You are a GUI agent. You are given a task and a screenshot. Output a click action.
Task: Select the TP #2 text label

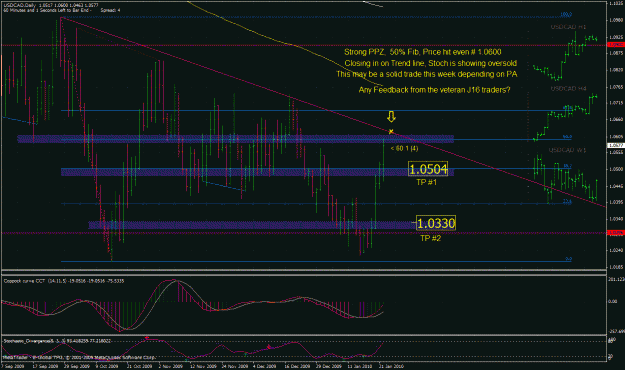430,238
